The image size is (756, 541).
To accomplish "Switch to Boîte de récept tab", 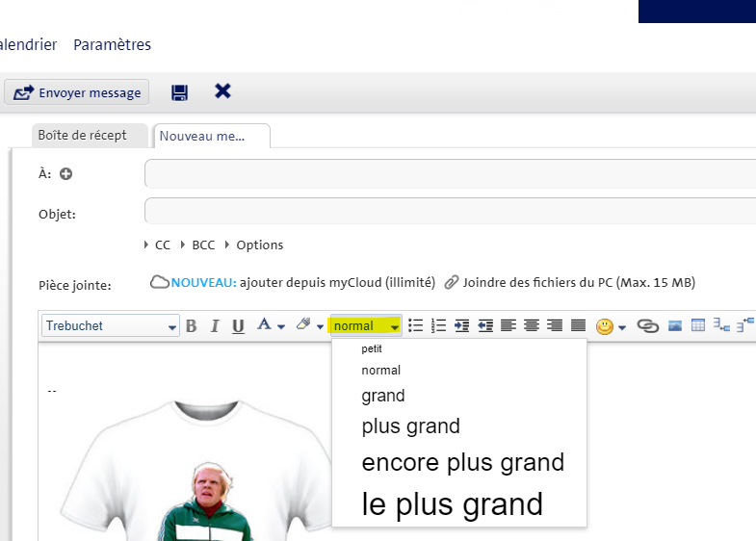I will pos(90,136).
